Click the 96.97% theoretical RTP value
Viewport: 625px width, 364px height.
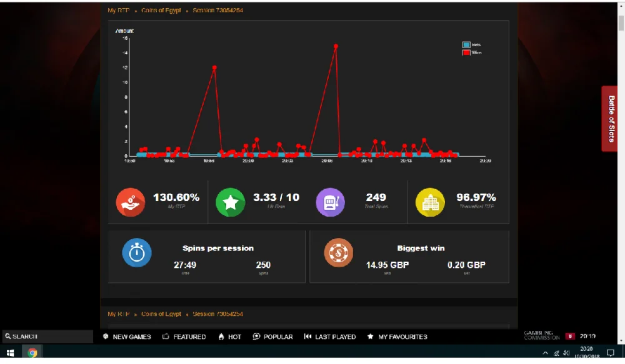[476, 197]
